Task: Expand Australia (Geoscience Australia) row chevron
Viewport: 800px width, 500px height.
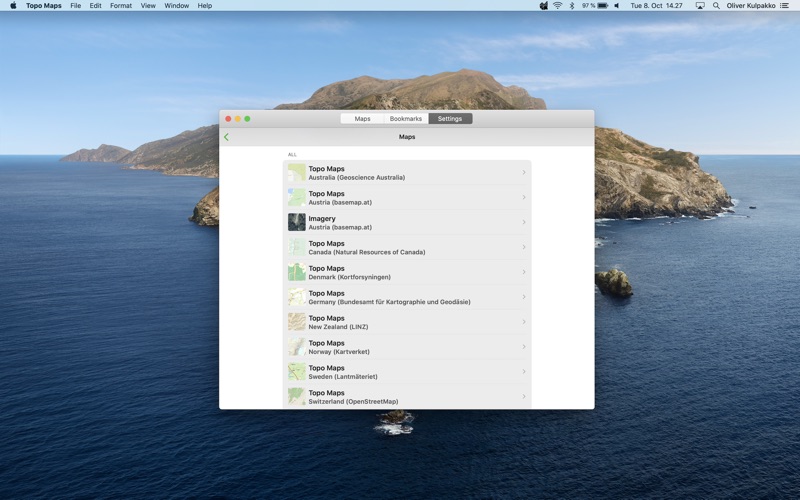Action: (524, 172)
